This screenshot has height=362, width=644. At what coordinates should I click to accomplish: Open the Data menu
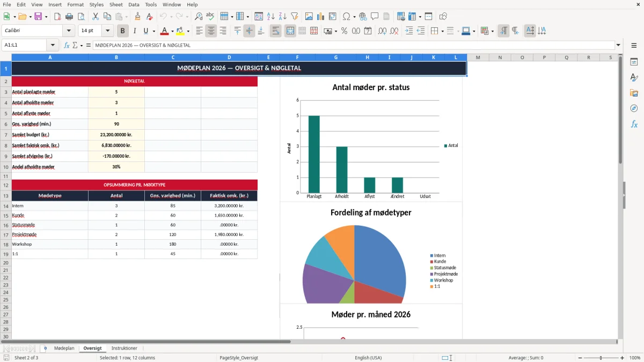point(134,4)
